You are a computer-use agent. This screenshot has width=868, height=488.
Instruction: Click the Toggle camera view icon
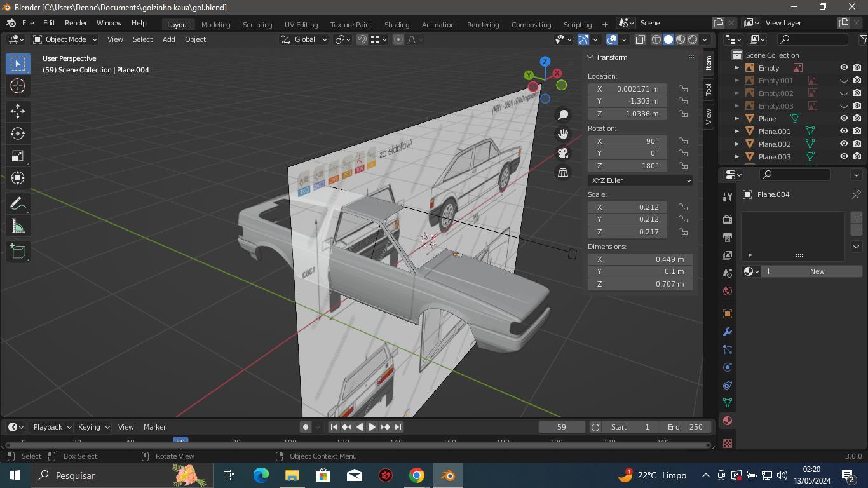[x=562, y=153]
